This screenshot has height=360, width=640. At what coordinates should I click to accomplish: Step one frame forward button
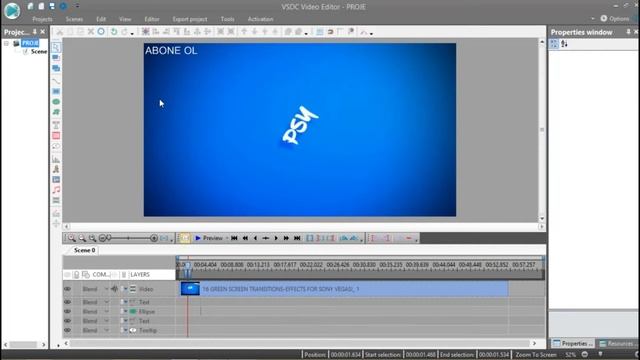[x=276, y=238]
